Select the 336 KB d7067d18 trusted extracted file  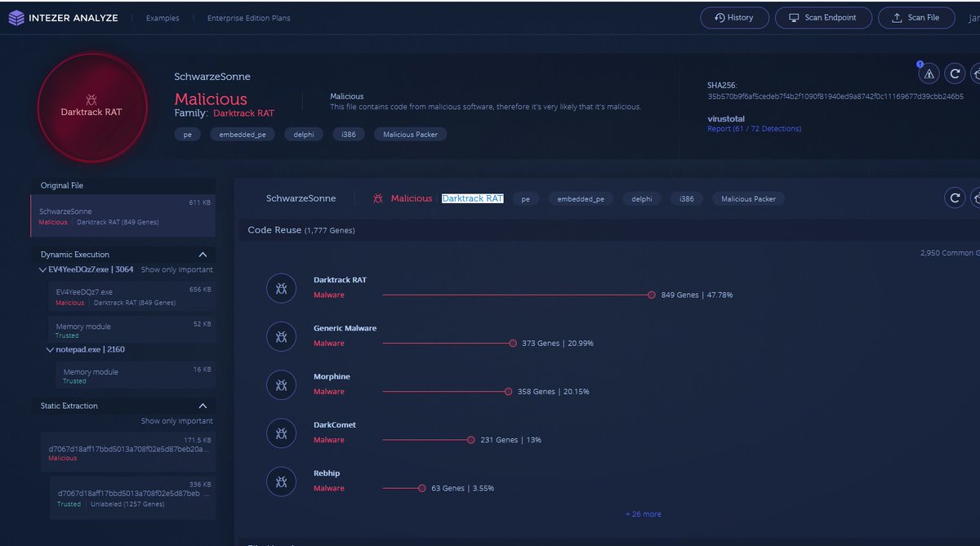(132, 497)
